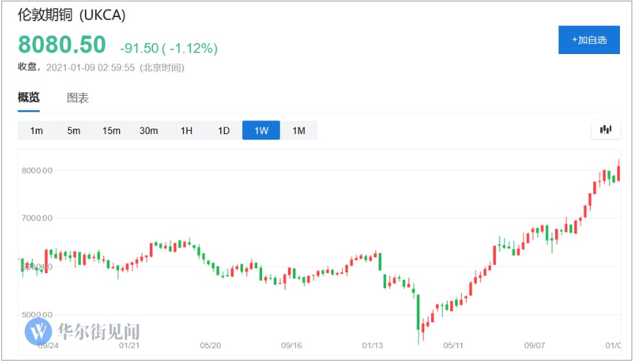Open the candlestick chart type icon
The width and height of the screenshot is (635, 364).
606,129
